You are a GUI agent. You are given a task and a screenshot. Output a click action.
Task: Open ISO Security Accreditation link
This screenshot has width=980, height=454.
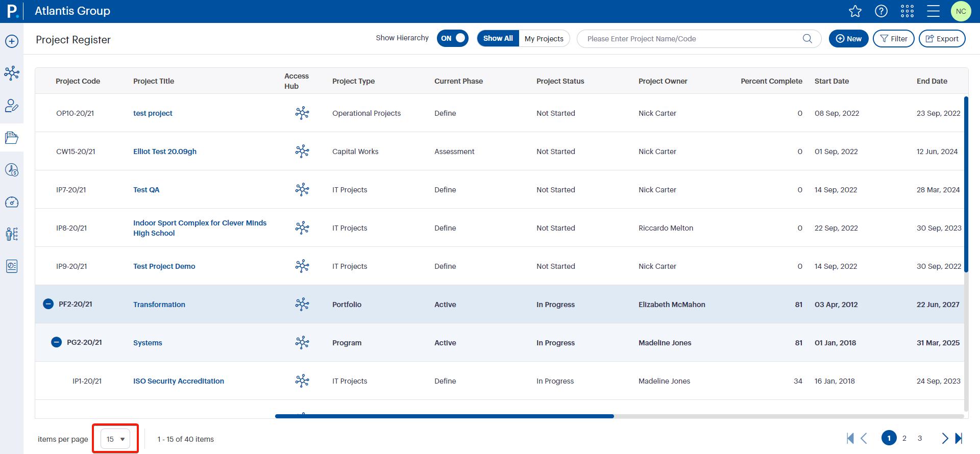pyautogui.click(x=179, y=381)
